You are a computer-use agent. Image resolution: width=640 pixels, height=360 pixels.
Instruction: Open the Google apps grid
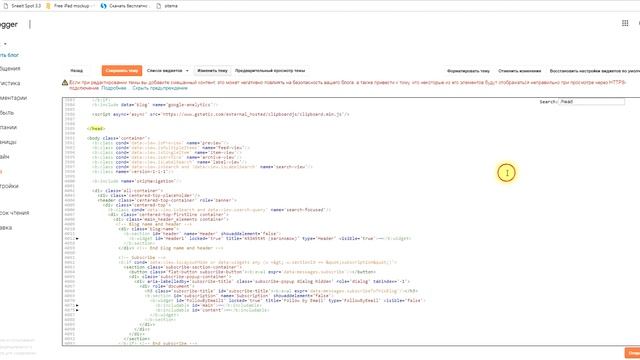coord(625,23)
